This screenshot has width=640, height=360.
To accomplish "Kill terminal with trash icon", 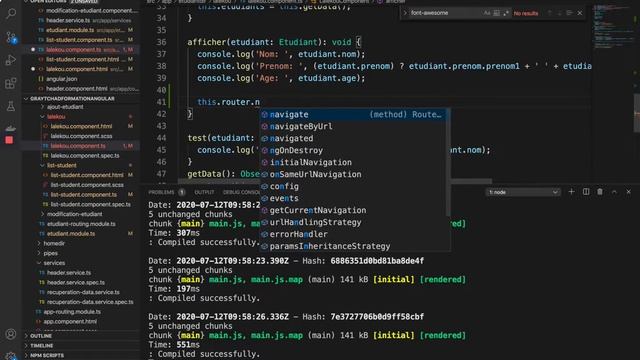I will pos(600,192).
